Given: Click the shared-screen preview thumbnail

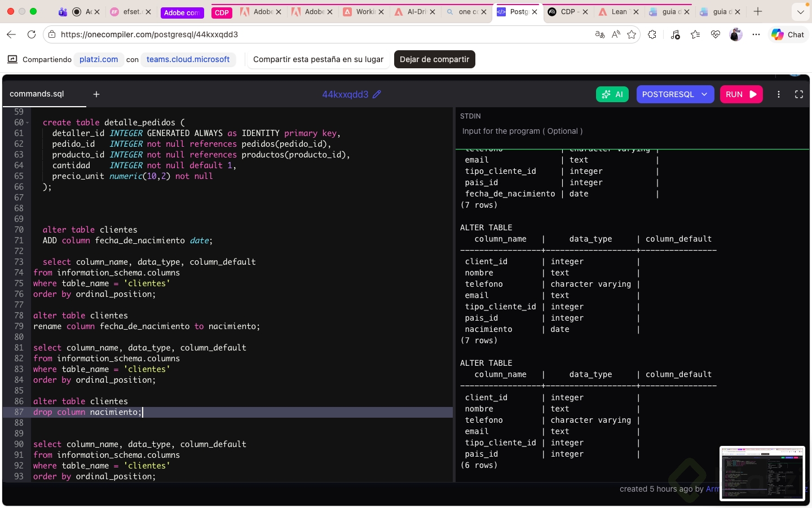Looking at the screenshot, I should (762, 473).
